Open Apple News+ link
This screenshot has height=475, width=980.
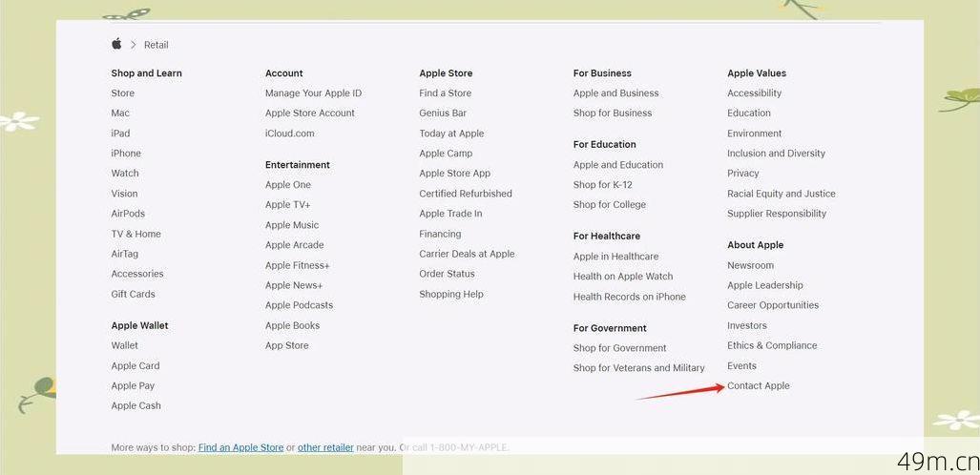[294, 285]
